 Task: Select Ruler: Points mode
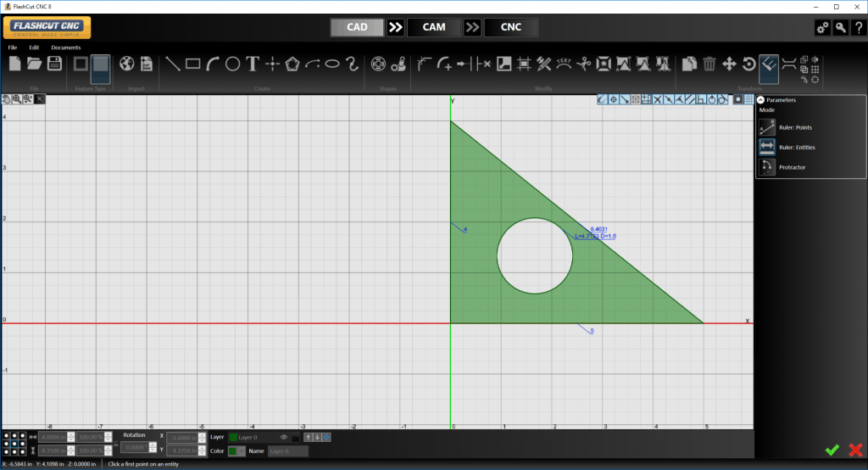767,127
